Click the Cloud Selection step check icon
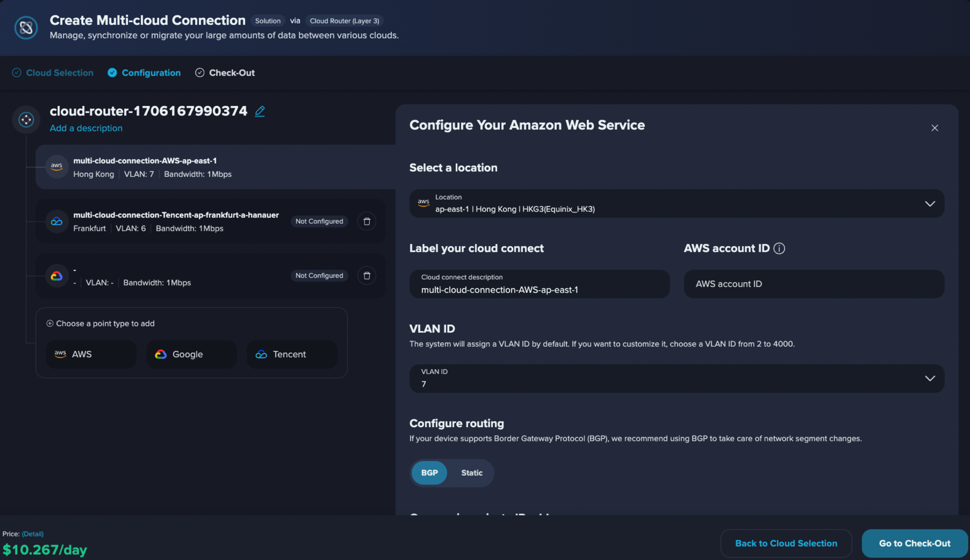 (x=17, y=73)
